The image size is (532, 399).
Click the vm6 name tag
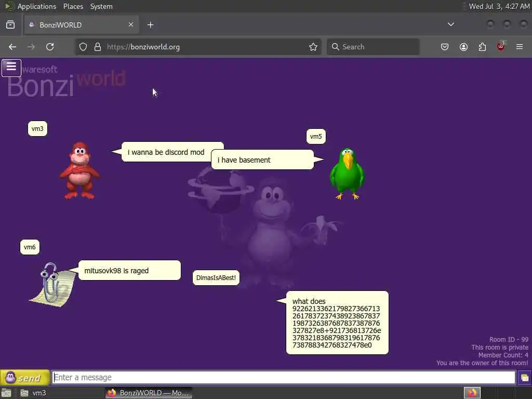(30, 247)
